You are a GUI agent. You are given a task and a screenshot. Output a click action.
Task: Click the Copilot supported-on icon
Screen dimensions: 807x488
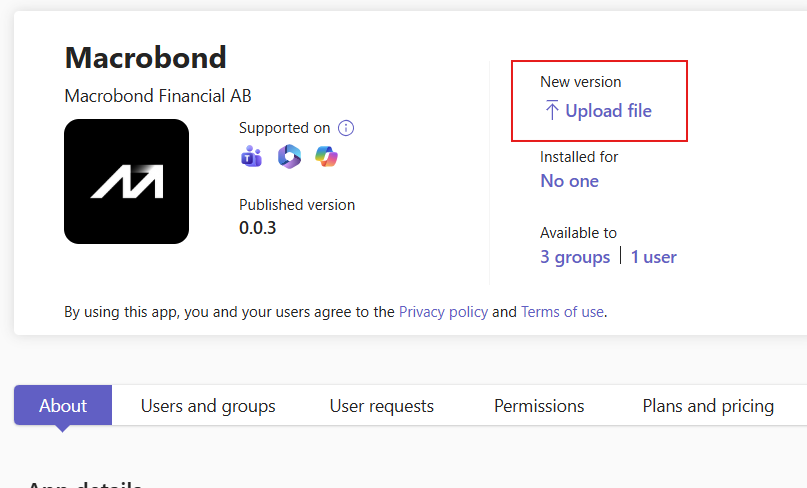click(x=326, y=156)
